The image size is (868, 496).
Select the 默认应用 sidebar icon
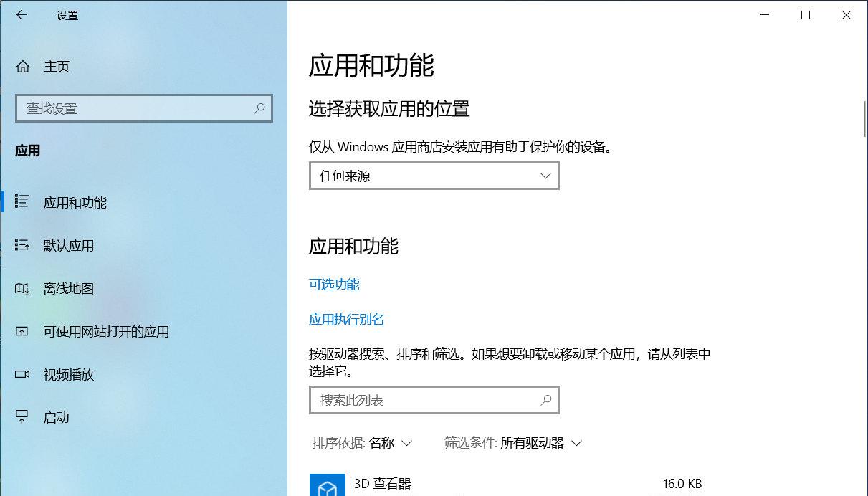[22, 245]
